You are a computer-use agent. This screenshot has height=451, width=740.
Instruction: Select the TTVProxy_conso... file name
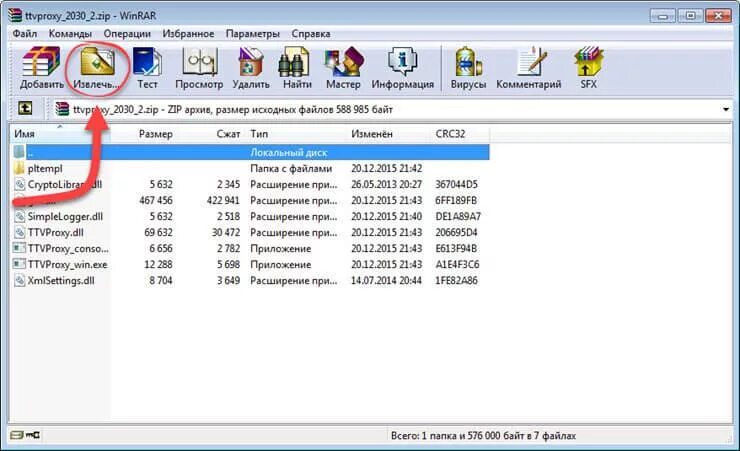pyautogui.click(x=68, y=248)
